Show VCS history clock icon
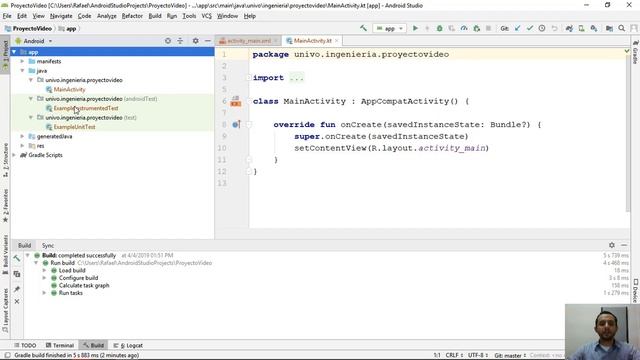Screen dimensions: 640x360 click(542, 28)
